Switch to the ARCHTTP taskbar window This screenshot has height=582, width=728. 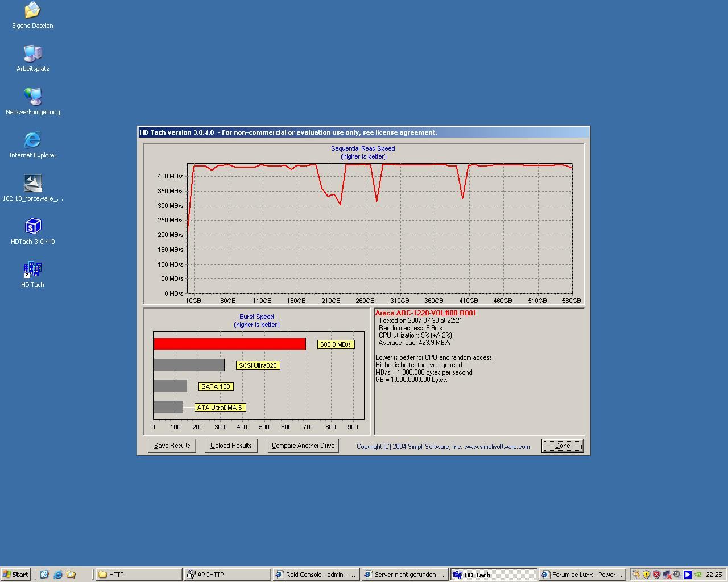point(227,575)
